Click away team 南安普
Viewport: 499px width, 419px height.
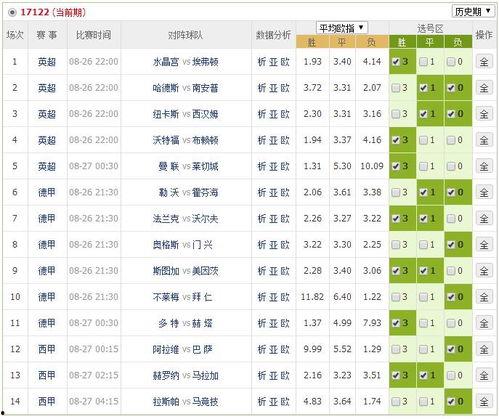(x=205, y=88)
